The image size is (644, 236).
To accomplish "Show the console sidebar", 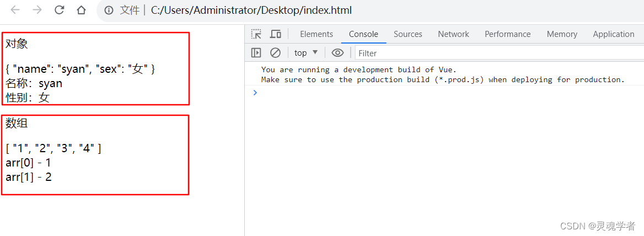I will pyautogui.click(x=256, y=52).
